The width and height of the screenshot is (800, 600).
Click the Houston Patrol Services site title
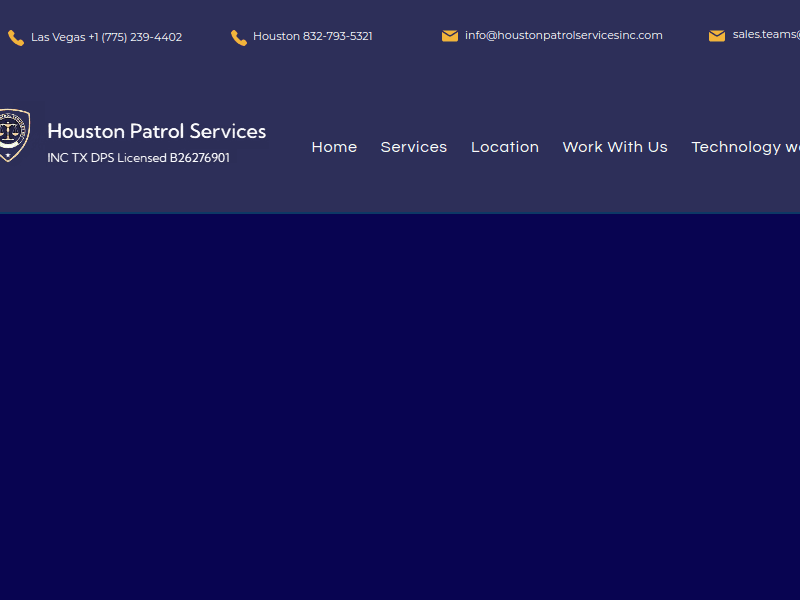[x=156, y=131]
